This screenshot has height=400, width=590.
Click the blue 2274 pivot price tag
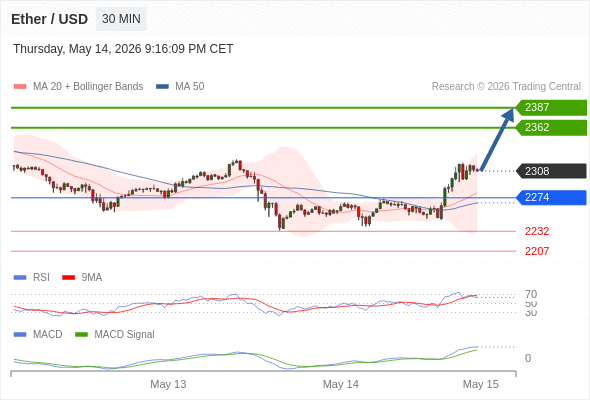(x=551, y=198)
